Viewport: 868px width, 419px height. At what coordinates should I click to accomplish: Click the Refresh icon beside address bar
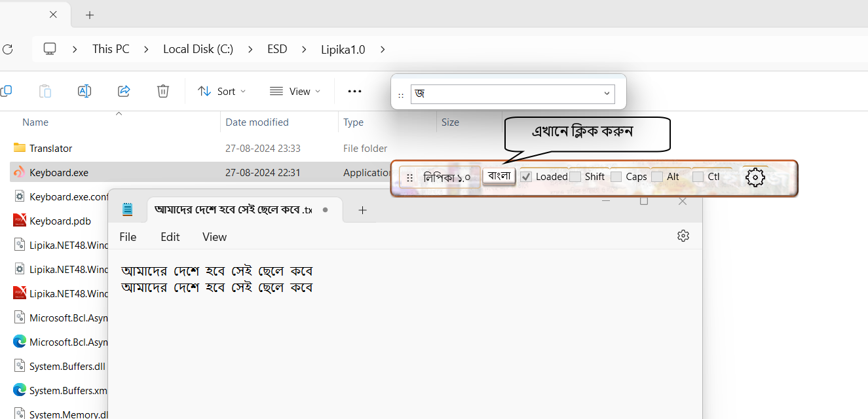[x=8, y=49]
